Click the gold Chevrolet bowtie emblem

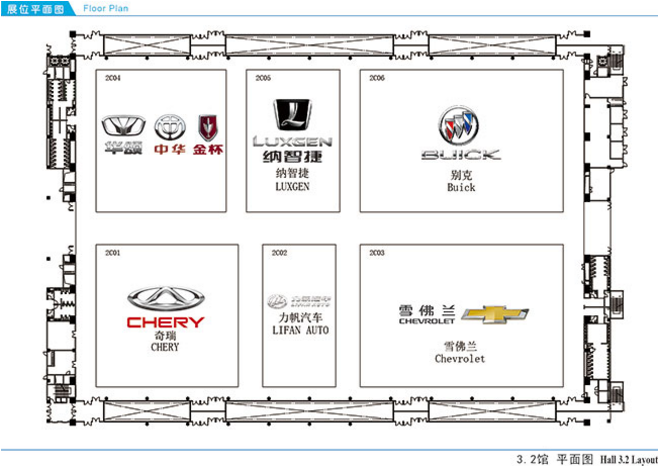click(495, 314)
